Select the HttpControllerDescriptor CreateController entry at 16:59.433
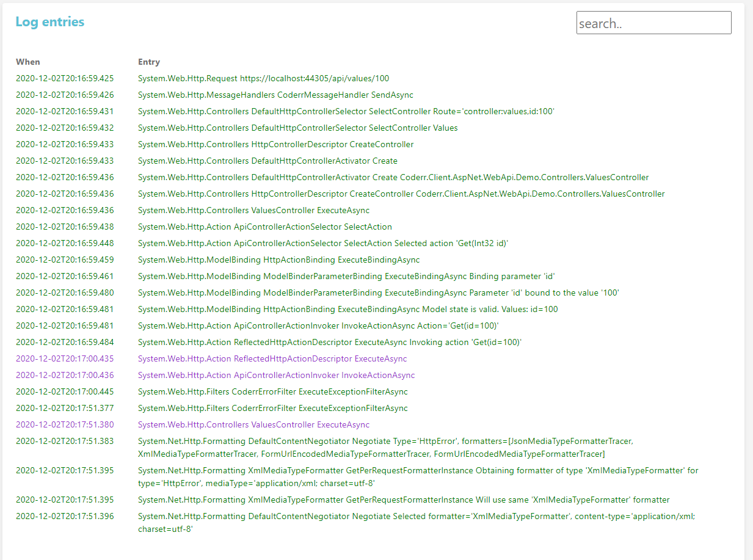753x560 pixels. pos(275,144)
